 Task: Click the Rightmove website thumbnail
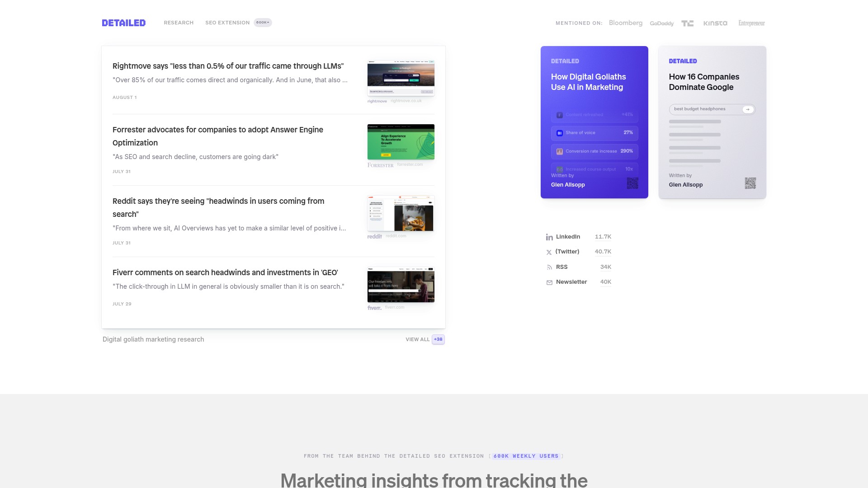pos(401,78)
